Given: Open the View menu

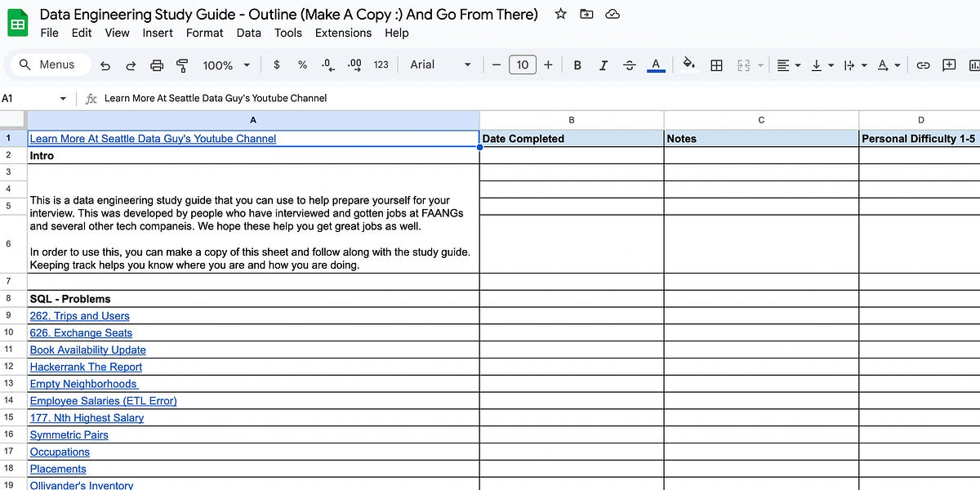Looking at the screenshot, I should point(117,33).
